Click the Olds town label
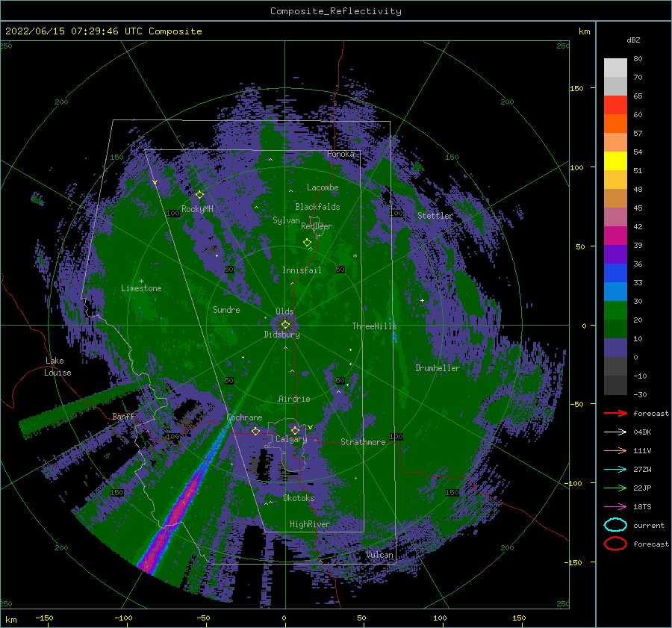 (284, 311)
